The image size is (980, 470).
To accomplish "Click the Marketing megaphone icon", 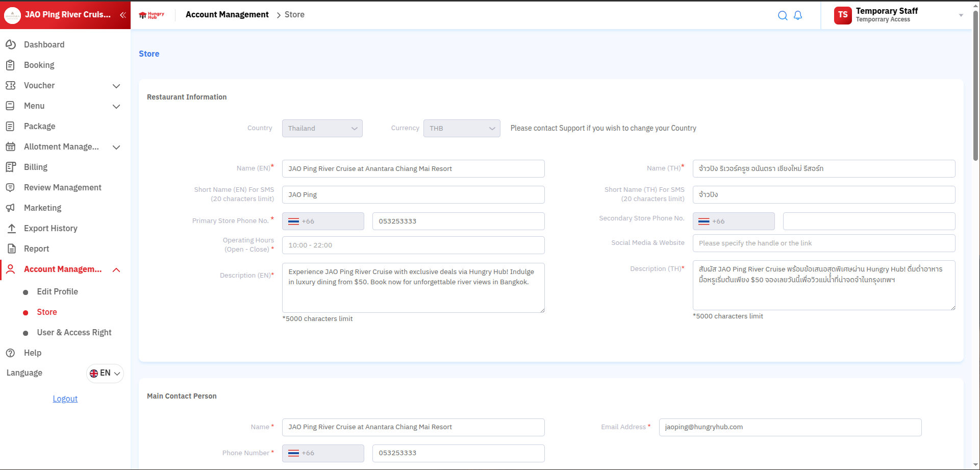I will click(11, 208).
